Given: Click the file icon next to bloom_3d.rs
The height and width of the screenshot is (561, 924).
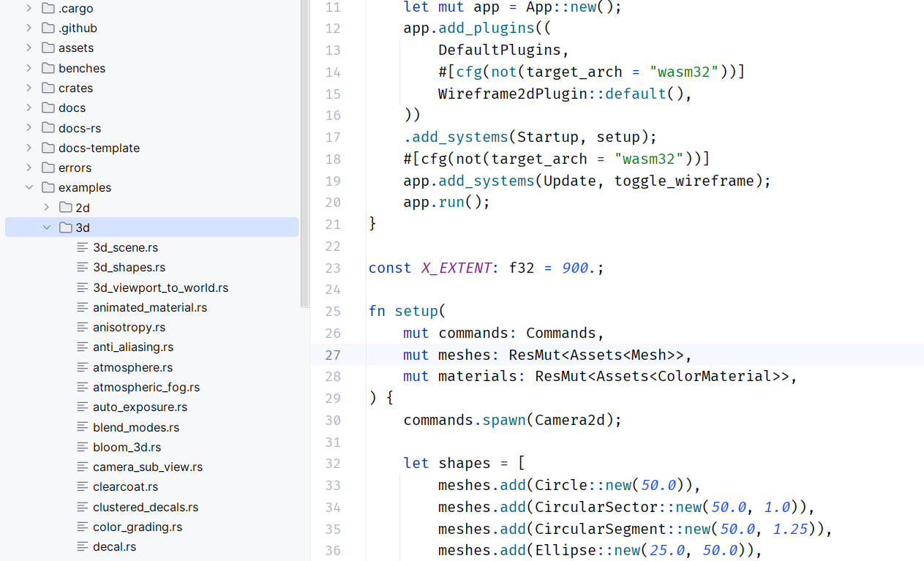Looking at the screenshot, I should pos(83,448).
